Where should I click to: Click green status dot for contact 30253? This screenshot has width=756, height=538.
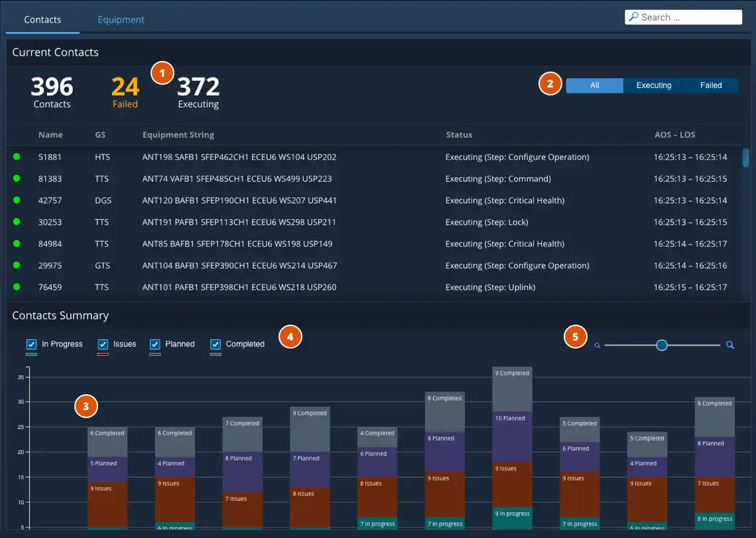[x=17, y=221]
